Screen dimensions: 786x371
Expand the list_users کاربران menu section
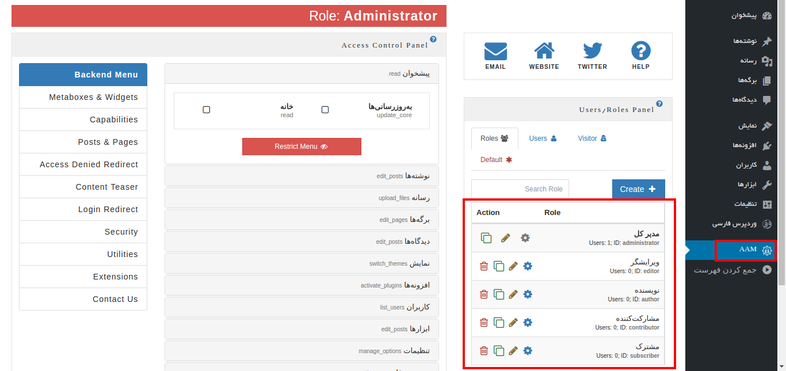pos(301,307)
